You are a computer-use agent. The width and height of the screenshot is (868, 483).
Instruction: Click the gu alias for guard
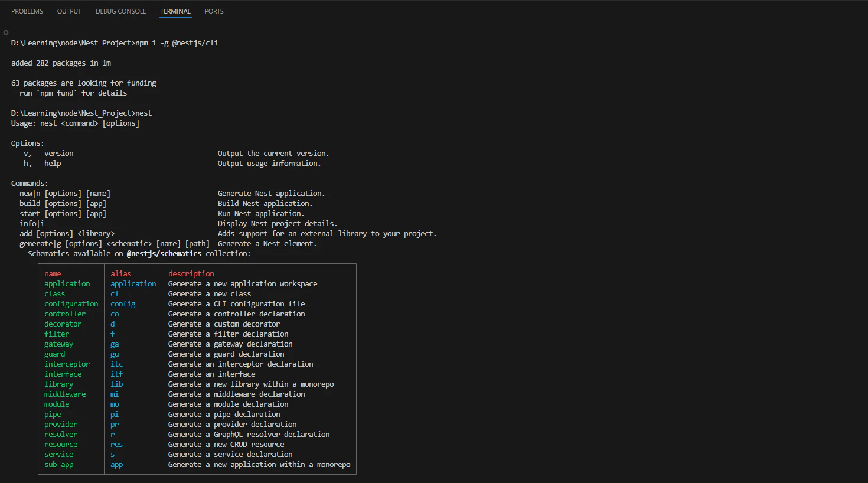tap(114, 354)
